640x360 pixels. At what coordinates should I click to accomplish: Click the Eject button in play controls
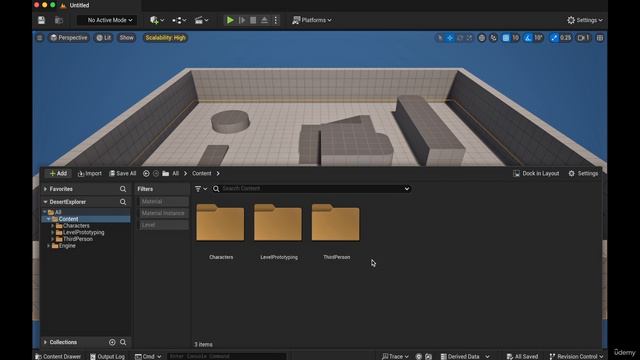264,20
